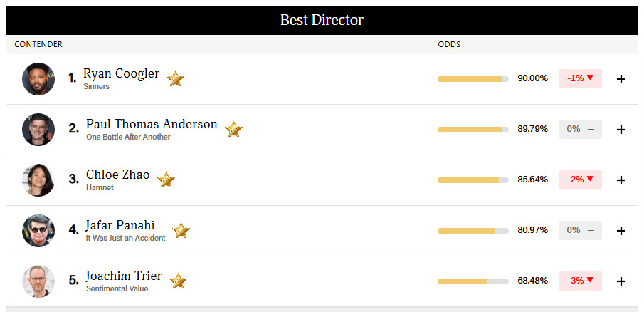Image resolution: width=644 pixels, height=312 pixels.
Task: Click the gold star beside Jafar Panahi
Action: coord(181,230)
